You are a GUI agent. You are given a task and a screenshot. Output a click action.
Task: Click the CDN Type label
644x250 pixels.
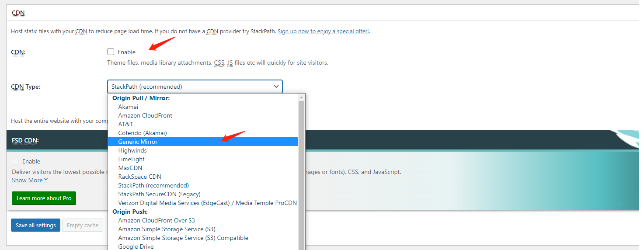tap(25, 87)
